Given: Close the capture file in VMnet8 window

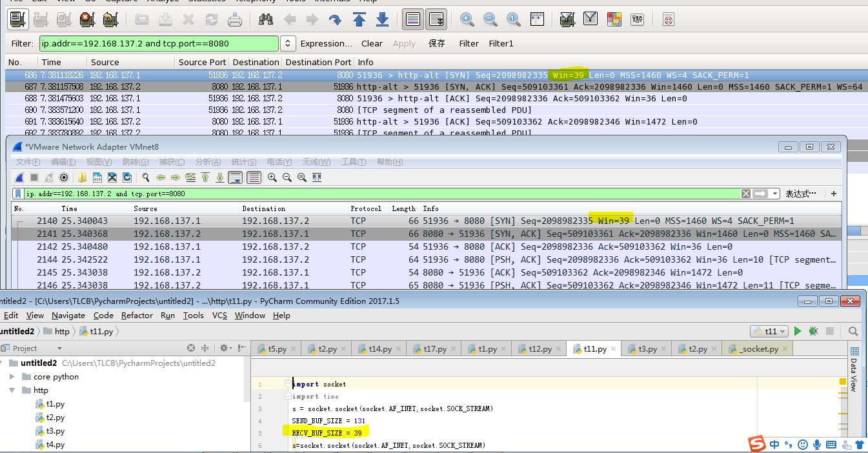Looking at the screenshot, I should coord(112,177).
